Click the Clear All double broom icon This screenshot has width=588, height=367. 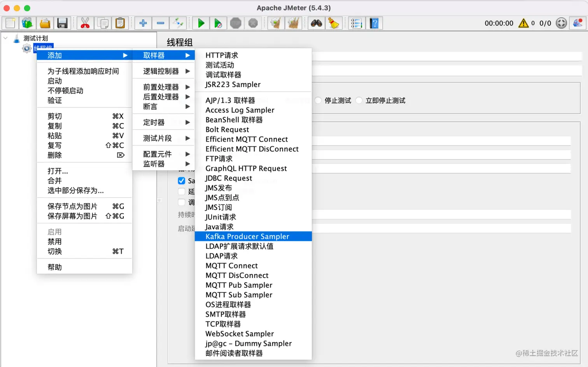[293, 23]
